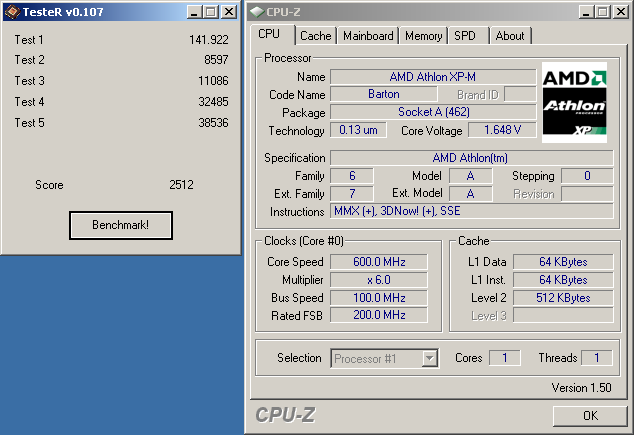Click the Stepping value 0
This screenshot has width=634, height=435.
(x=587, y=176)
